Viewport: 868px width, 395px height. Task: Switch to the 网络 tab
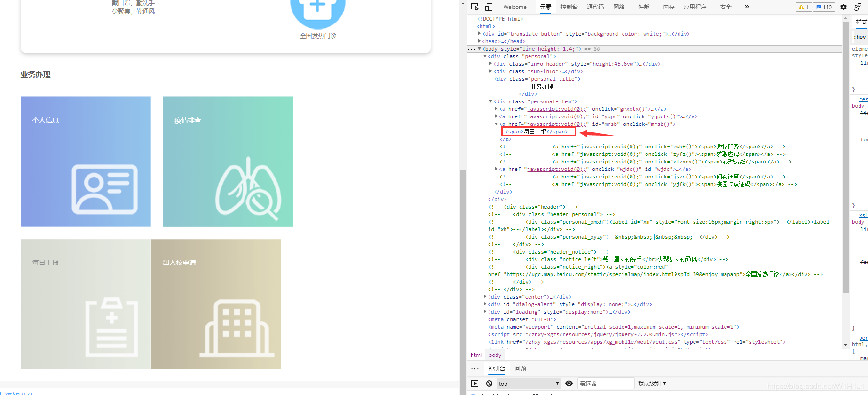pos(619,7)
